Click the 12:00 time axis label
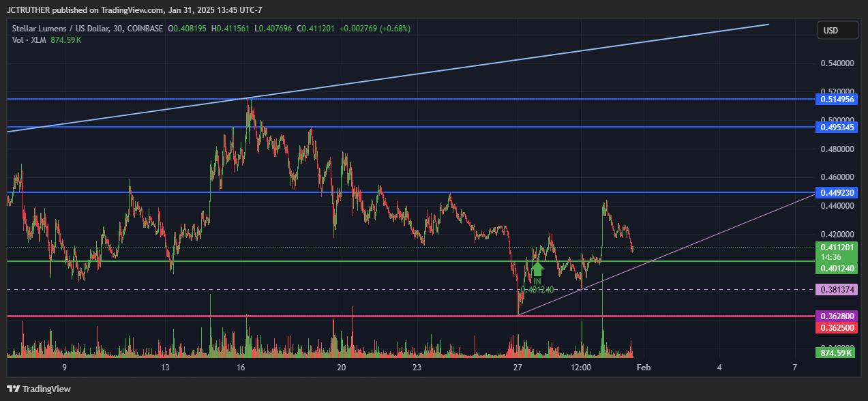The height and width of the screenshot is (401, 868). click(x=581, y=368)
